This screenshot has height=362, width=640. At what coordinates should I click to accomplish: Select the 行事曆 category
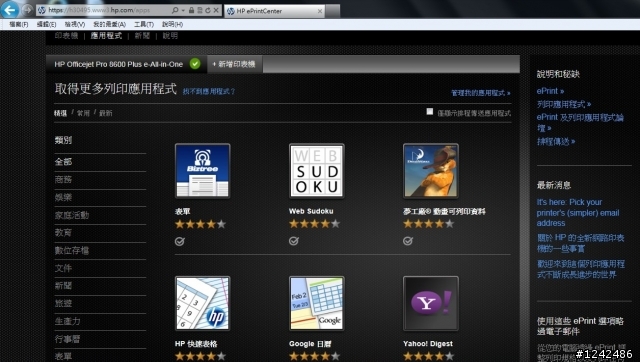[x=67, y=339]
